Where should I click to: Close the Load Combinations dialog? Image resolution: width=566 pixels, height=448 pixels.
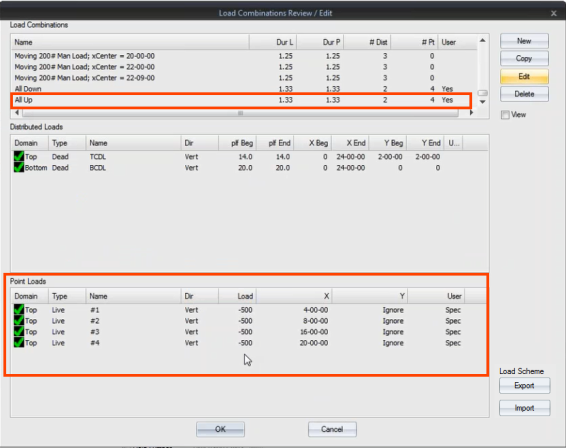pos(554,13)
